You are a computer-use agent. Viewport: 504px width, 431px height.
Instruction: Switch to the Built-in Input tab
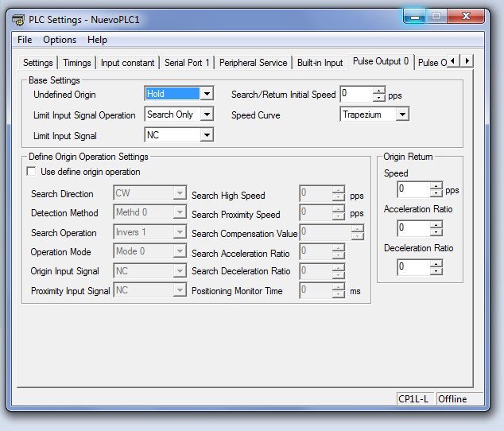[x=320, y=63]
